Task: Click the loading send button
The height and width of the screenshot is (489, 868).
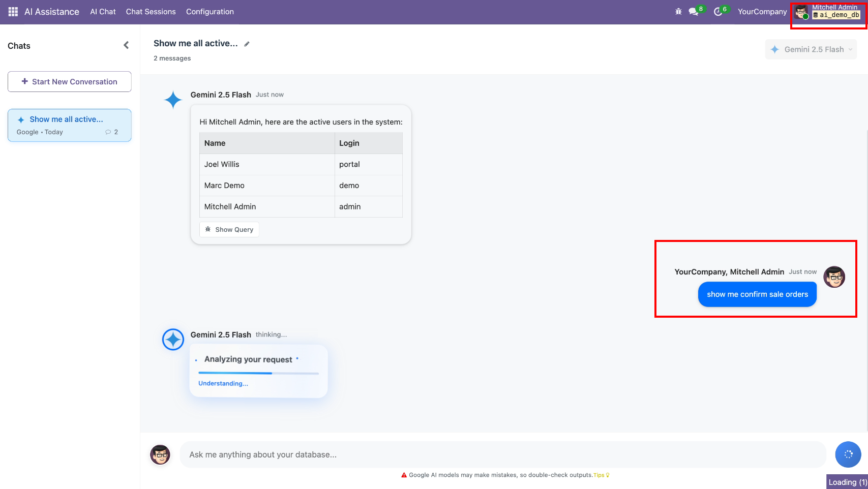Action: click(x=848, y=454)
